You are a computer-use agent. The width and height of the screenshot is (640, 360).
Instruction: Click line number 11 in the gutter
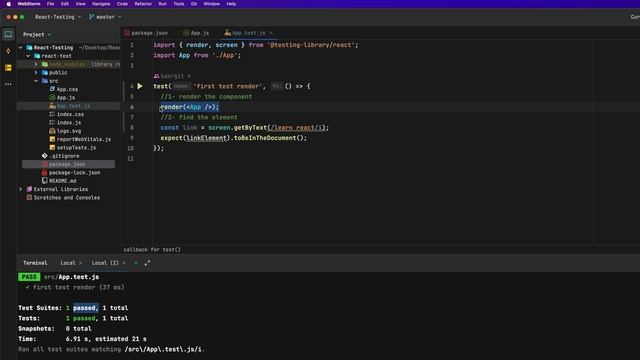tap(130, 159)
